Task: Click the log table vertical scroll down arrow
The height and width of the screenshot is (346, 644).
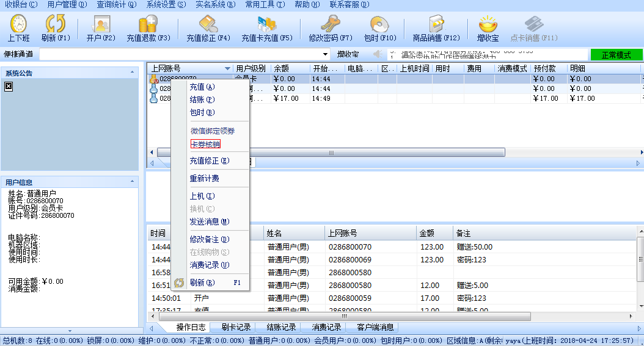Action: (641, 306)
